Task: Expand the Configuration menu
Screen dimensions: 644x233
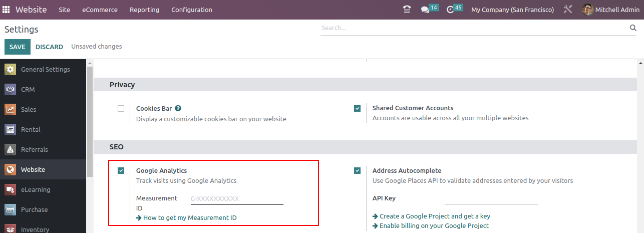Action: click(x=191, y=10)
